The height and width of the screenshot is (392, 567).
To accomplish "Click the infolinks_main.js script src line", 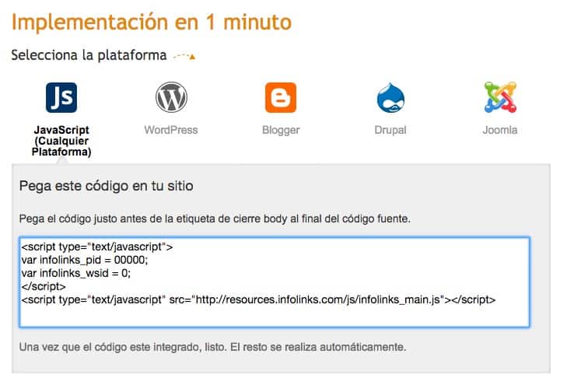I will point(258,299).
